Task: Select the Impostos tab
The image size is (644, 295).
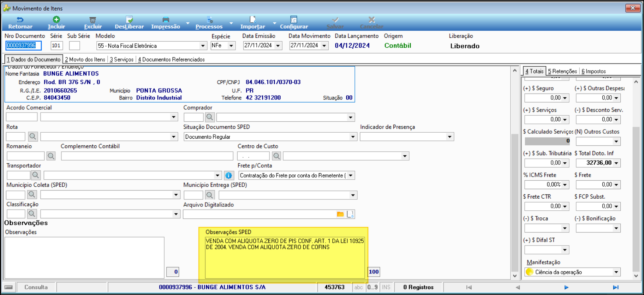Action: pyautogui.click(x=594, y=71)
